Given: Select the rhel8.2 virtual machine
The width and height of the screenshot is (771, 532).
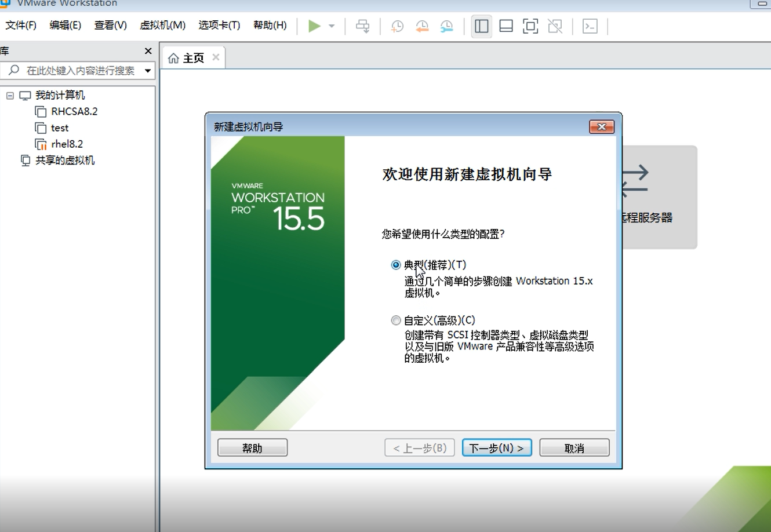Looking at the screenshot, I should point(66,144).
